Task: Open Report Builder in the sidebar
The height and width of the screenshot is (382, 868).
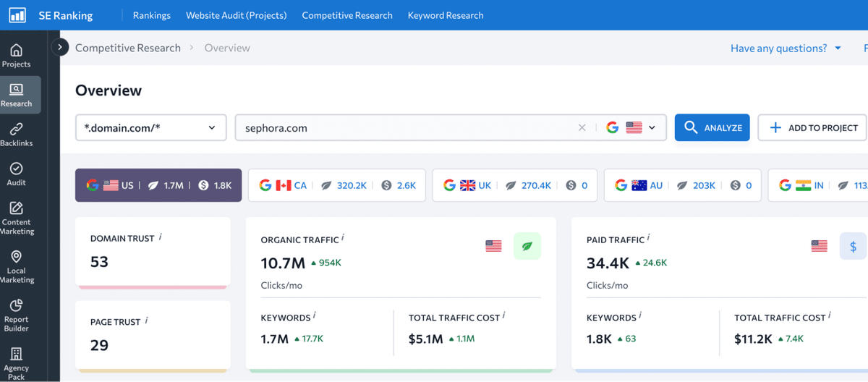Action: tap(16, 315)
